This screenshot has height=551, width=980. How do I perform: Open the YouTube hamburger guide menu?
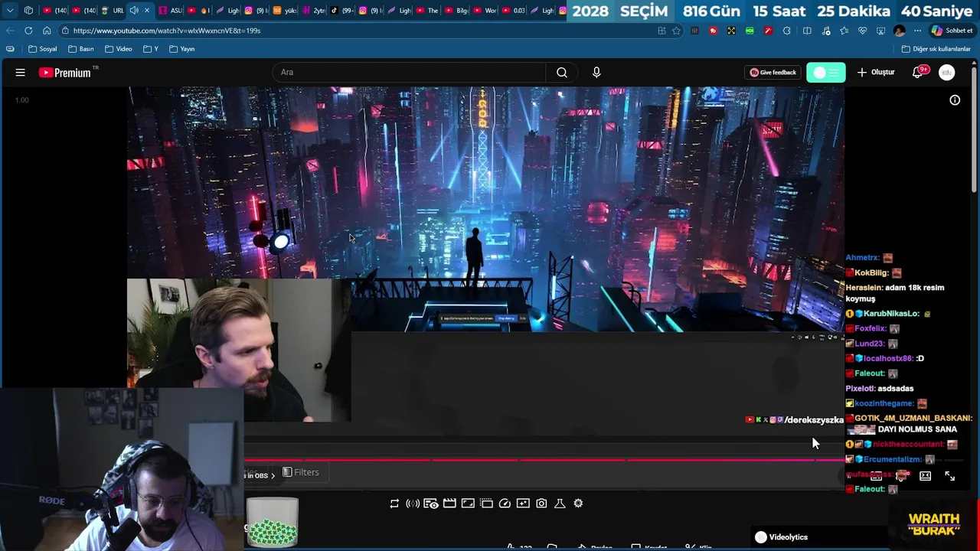point(21,73)
